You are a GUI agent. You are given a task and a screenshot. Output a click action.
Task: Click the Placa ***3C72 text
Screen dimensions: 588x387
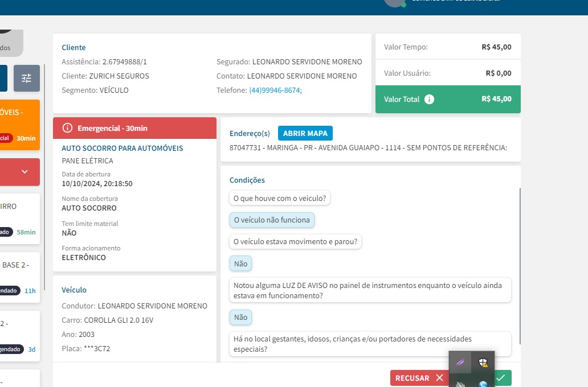(x=86, y=349)
